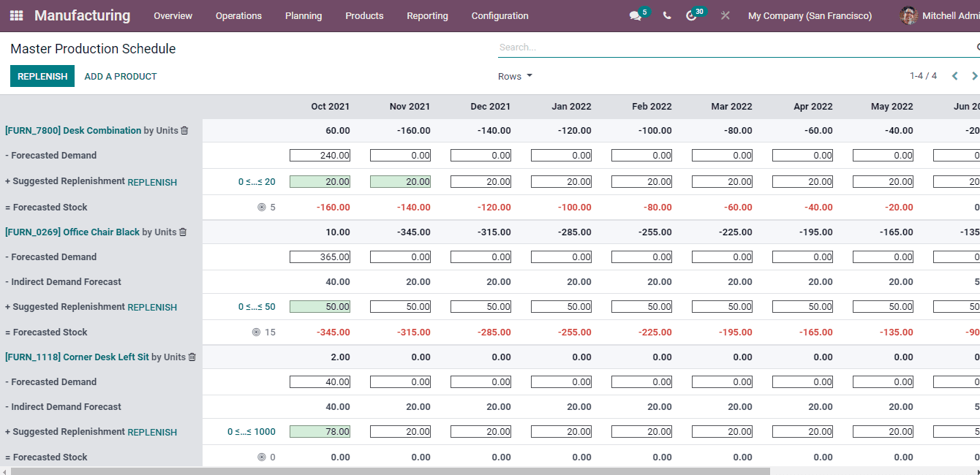Click the green REPLENISH button
This screenshot has height=475, width=980.
[42, 76]
